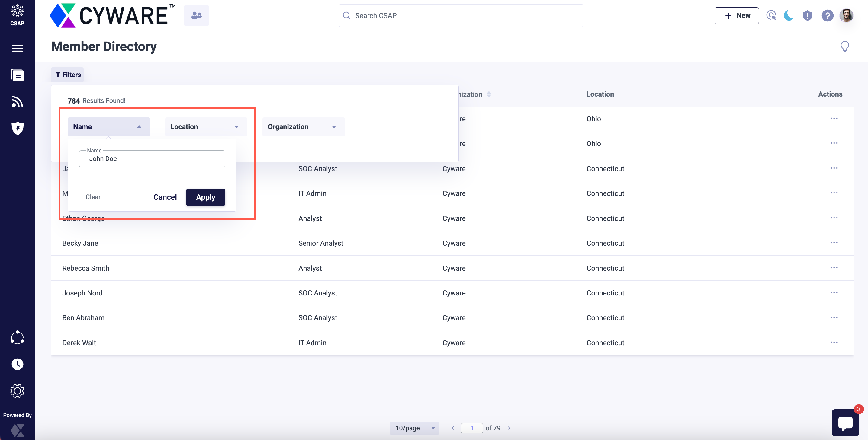868x440 pixels.
Task: Toggle dark mode moon icon
Action: pyautogui.click(x=789, y=15)
